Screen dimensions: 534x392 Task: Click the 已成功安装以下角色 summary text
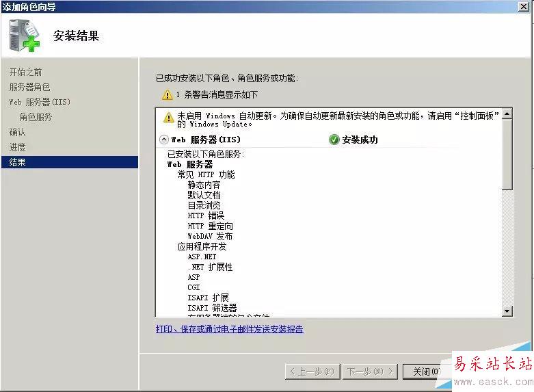[x=227, y=79]
